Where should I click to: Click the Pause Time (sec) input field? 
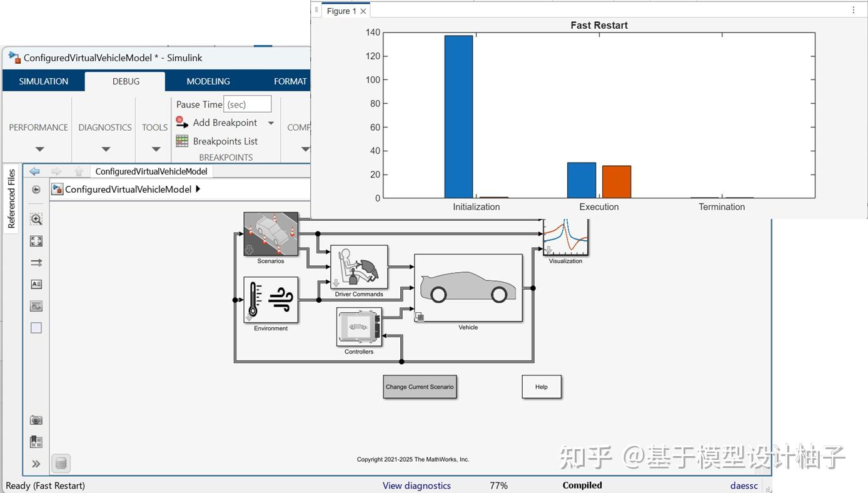[248, 103]
